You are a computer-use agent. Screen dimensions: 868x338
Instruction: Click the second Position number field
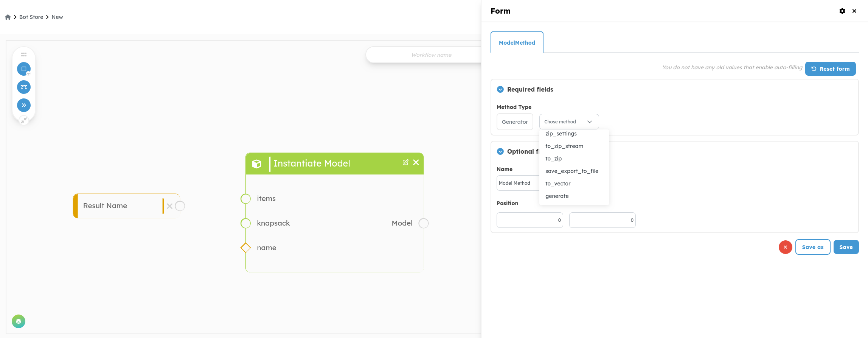pos(602,220)
